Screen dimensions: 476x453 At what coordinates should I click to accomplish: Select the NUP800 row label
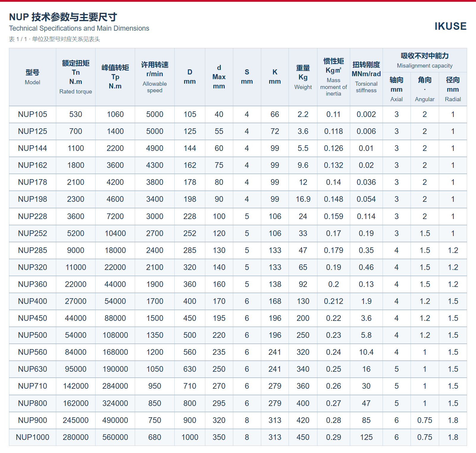click(32, 403)
